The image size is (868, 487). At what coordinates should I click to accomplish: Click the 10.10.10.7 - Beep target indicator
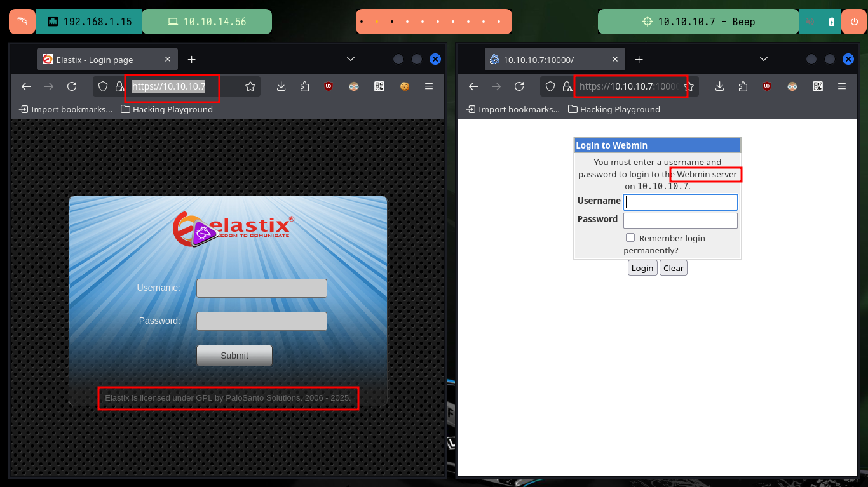[x=698, y=22]
